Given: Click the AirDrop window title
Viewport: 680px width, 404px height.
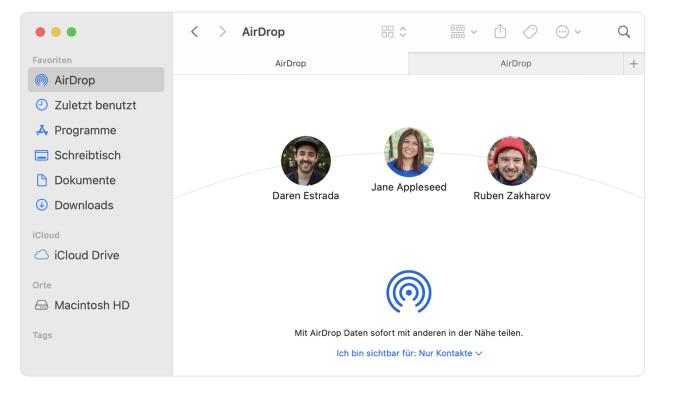Looking at the screenshot, I should tap(263, 32).
